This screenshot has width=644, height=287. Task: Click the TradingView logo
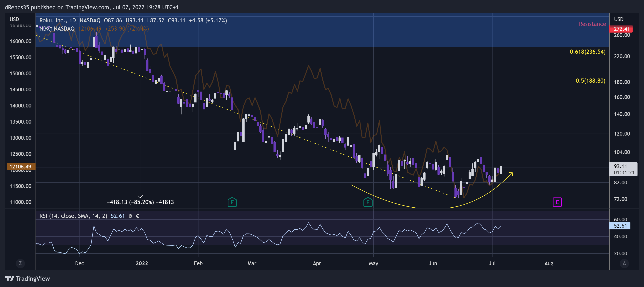(x=27, y=278)
